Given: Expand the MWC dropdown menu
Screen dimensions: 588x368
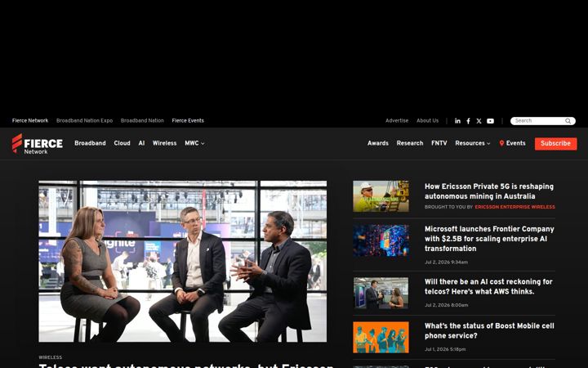Looking at the screenshot, I should 194,143.
